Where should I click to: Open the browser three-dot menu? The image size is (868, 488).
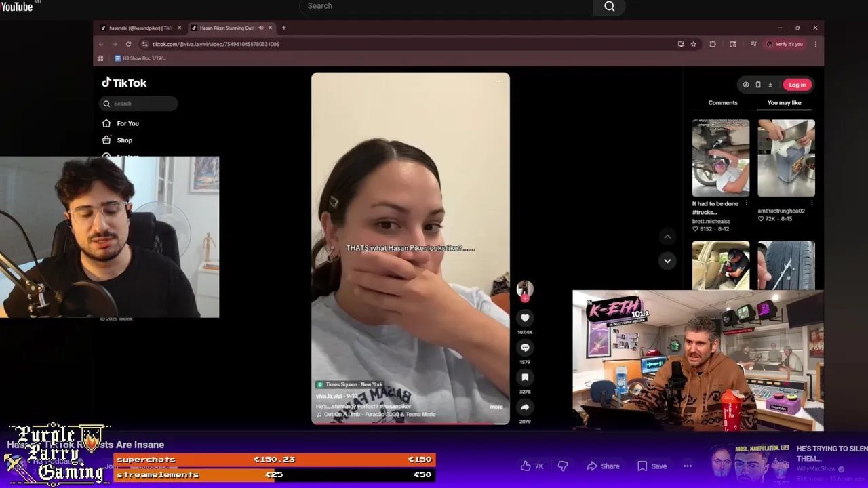(815, 44)
